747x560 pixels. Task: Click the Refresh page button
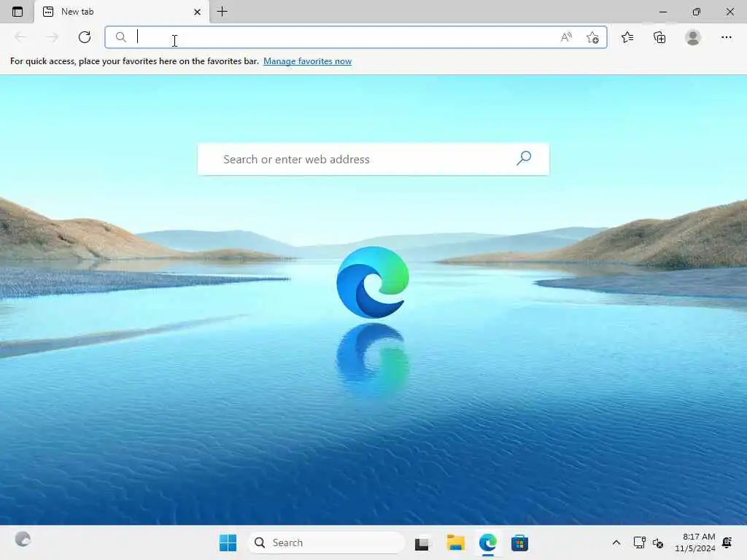[x=85, y=37]
